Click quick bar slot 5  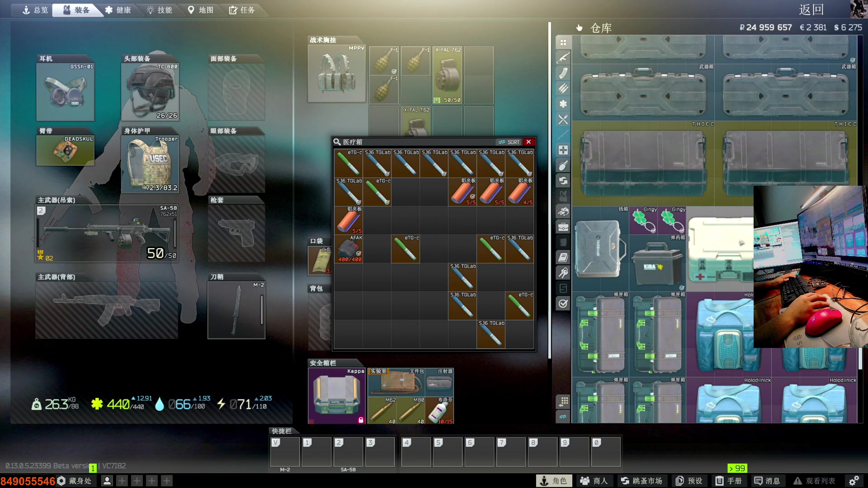click(x=448, y=451)
